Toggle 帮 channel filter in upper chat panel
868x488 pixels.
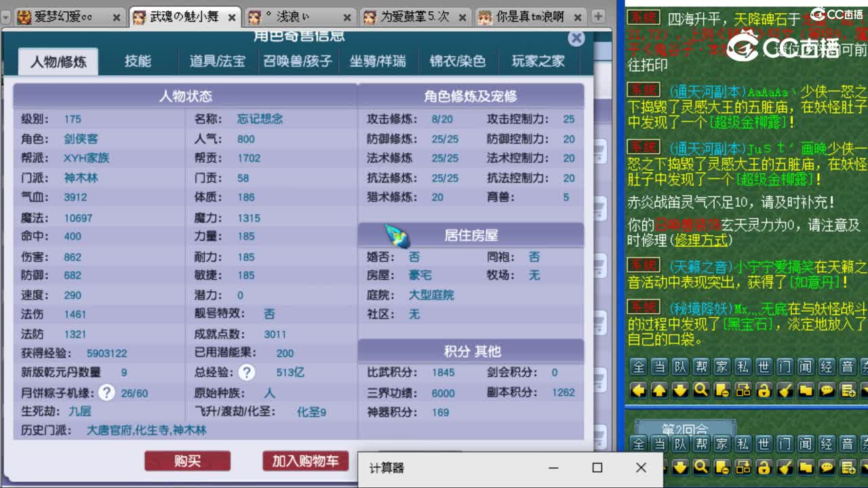[701, 367]
